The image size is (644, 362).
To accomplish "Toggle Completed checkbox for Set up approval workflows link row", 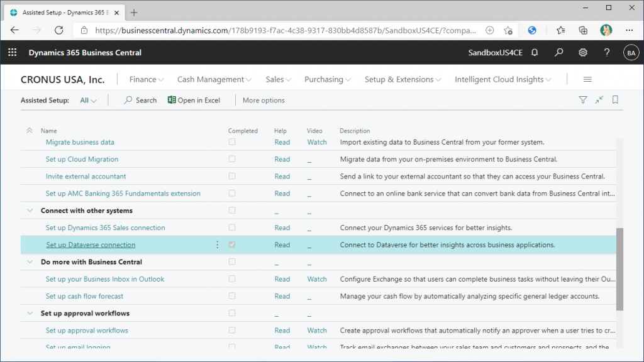I will (x=232, y=330).
